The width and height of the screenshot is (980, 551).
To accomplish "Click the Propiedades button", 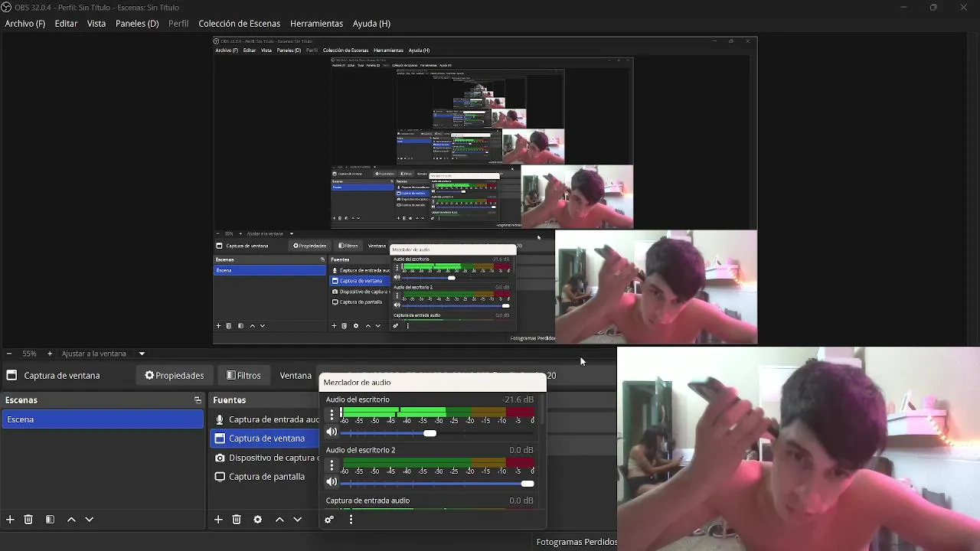I will 175,375.
